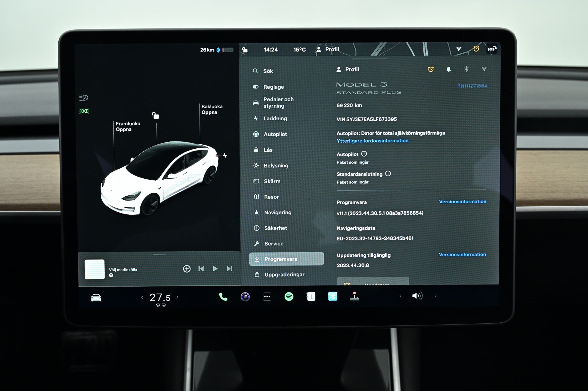Tap the charge port lightning icon

[x=225, y=156]
